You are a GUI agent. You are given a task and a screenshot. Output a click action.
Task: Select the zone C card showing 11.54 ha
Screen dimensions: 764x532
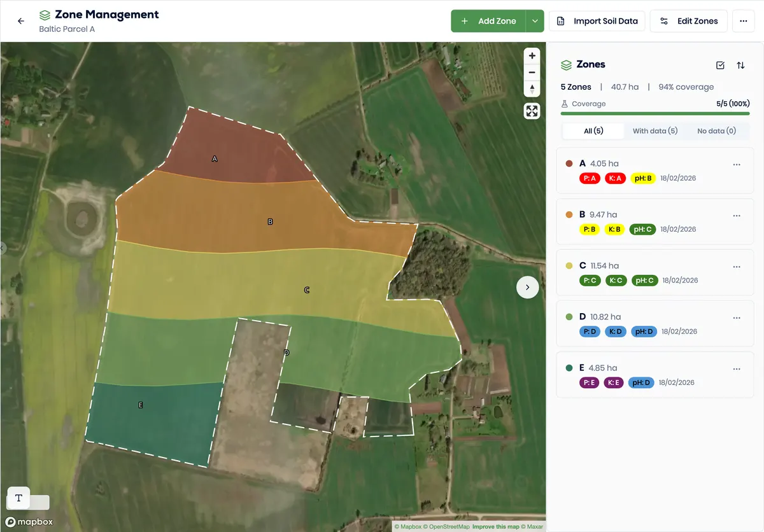(x=655, y=272)
